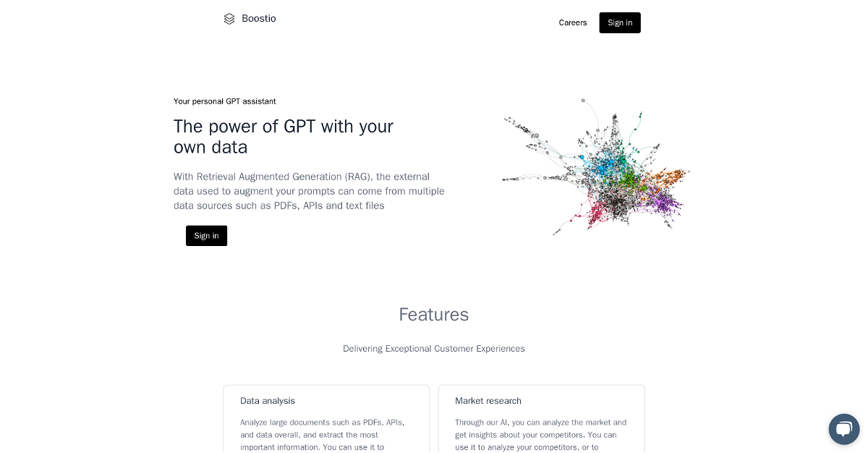Open the chat widget bubble

click(843, 429)
